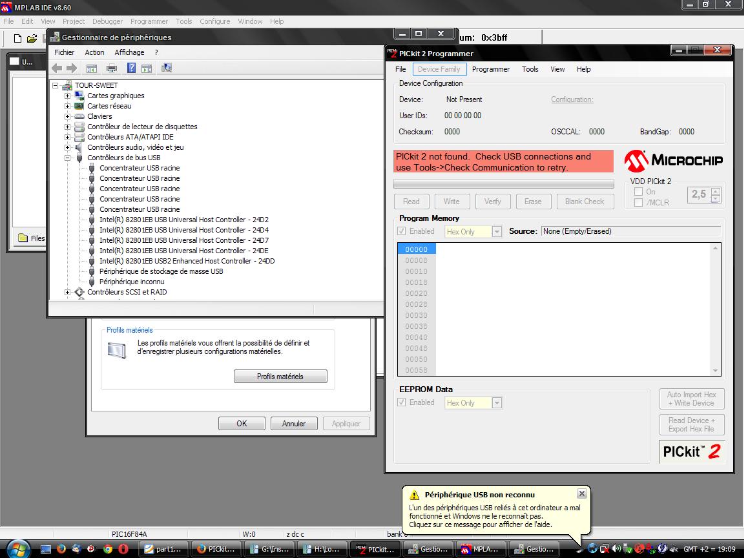Open the Tools menu in PICkit 2

[530, 70]
